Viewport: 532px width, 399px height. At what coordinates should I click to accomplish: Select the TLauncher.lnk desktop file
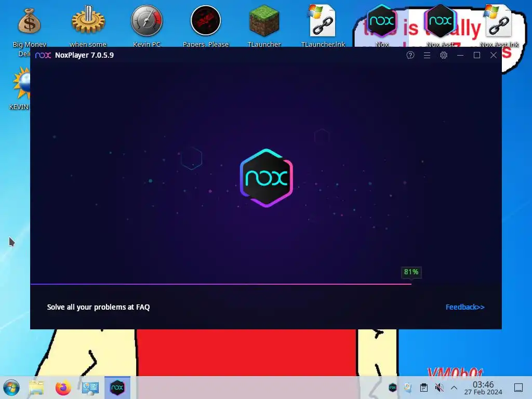click(x=322, y=21)
